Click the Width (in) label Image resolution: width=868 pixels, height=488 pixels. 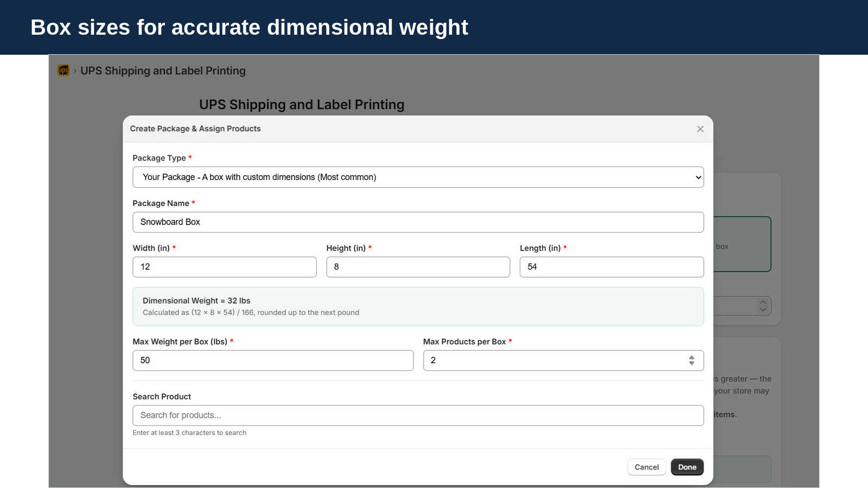pos(151,248)
